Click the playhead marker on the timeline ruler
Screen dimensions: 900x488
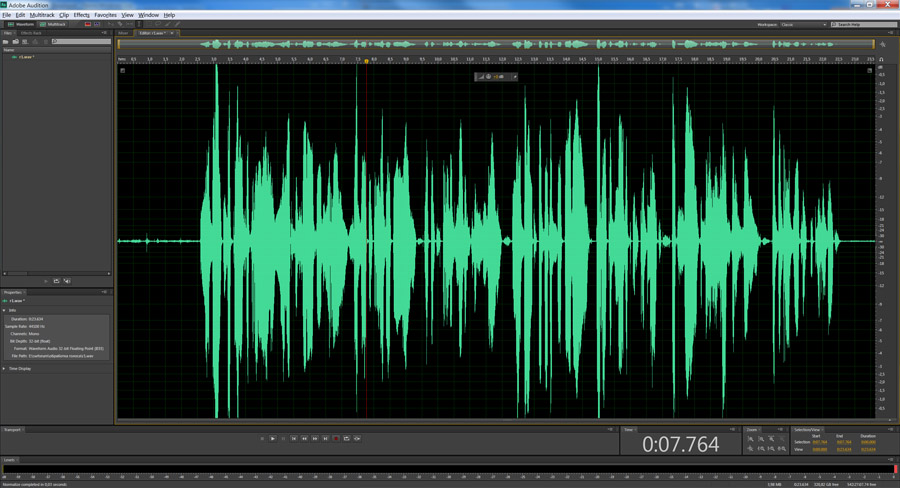pyautogui.click(x=366, y=60)
